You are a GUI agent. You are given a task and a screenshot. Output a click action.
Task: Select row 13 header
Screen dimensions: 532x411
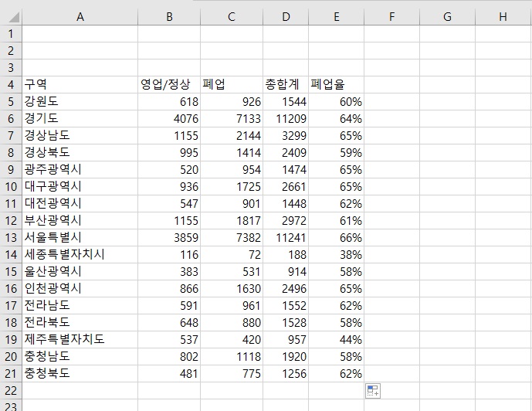[x=11, y=238]
